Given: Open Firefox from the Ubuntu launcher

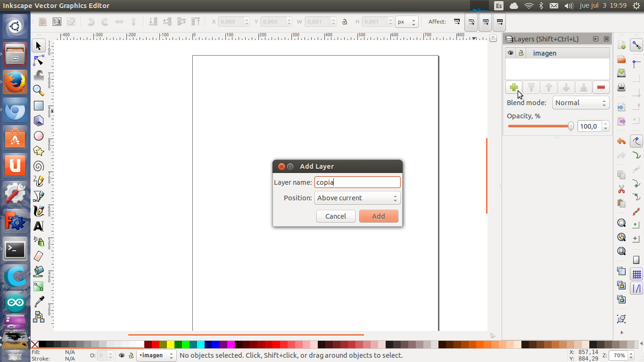Looking at the screenshot, I should [15, 82].
